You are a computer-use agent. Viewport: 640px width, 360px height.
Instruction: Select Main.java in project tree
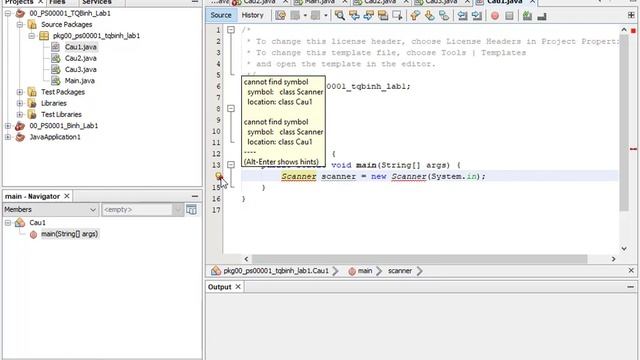coord(80,81)
